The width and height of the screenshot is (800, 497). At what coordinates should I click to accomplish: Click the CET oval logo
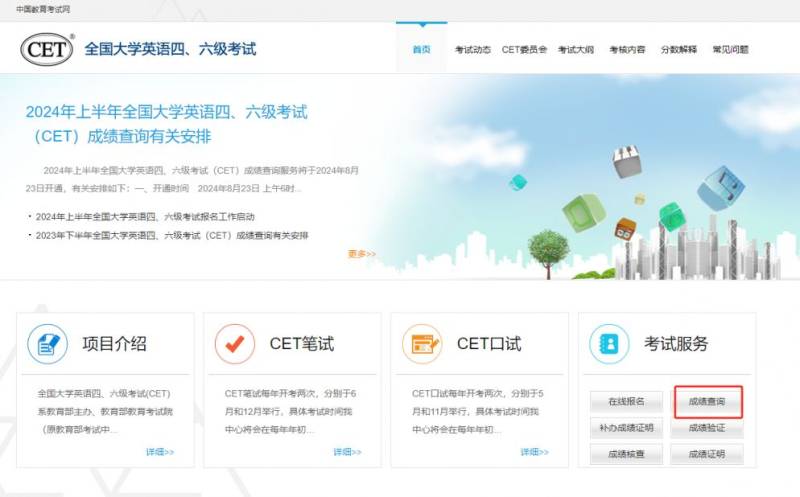click(46, 49)
